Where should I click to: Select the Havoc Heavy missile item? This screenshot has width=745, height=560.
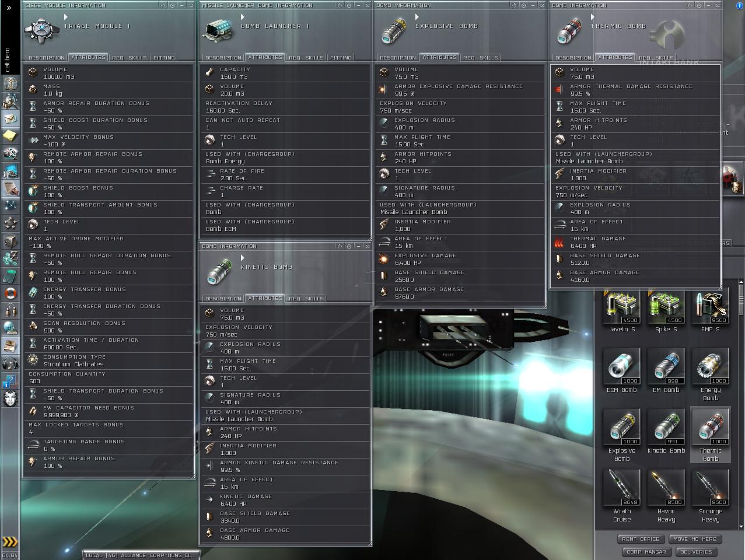pyautogui.click(x=666, y=496)
